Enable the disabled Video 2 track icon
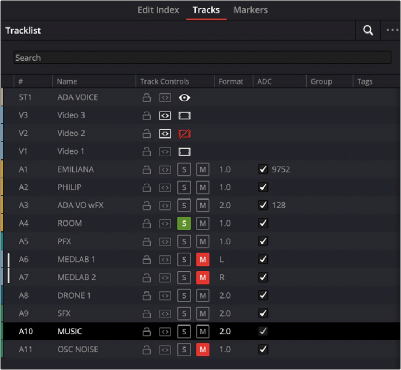401x370 pixels. [184, 134]
